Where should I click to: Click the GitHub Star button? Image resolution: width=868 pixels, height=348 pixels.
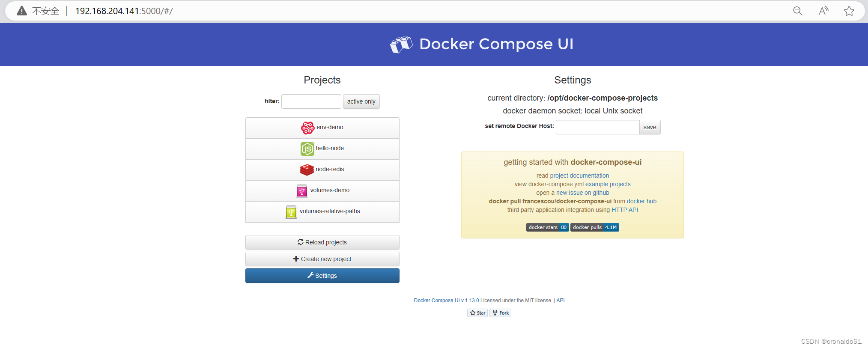click(477, 313)
